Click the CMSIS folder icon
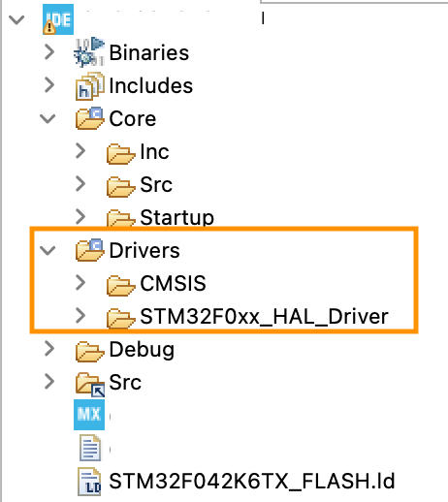Image resolution: width=448 pixels, height=502 pixels. pos(120,285)
